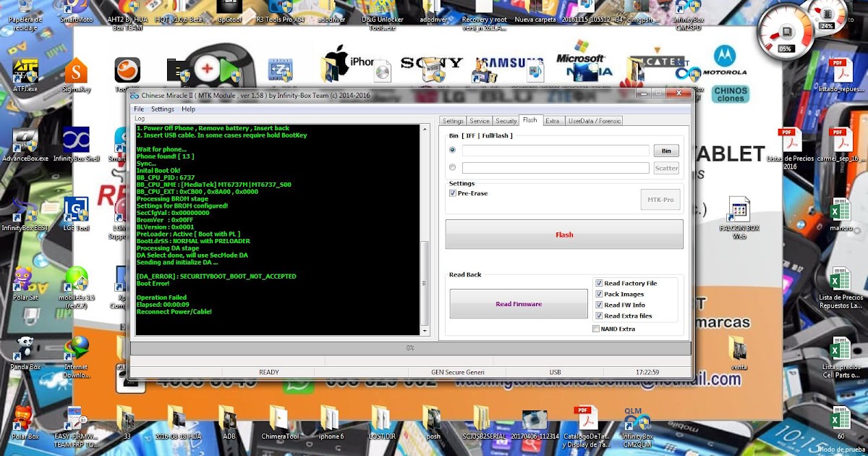Image resolution: width=868 pixels, height=456 pixels.
Task: Switch to the Security tab
Action: pyautogui.click(x=506, y=121)
